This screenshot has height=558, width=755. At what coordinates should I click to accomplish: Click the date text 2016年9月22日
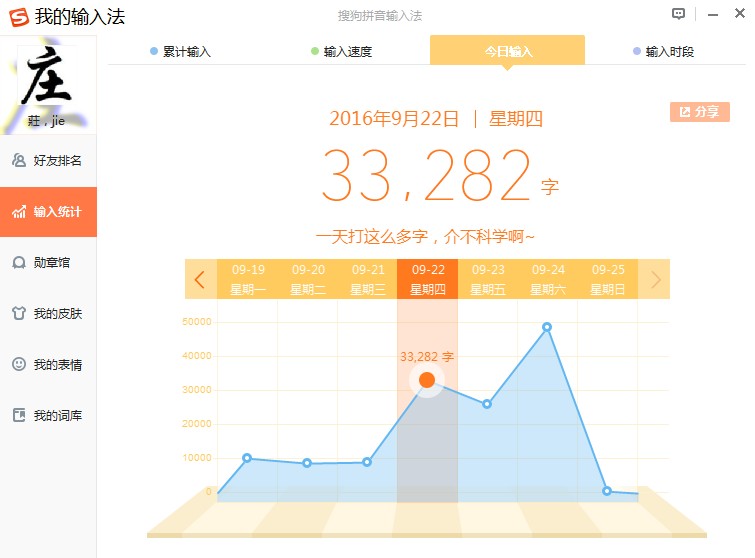coord(394,118)
